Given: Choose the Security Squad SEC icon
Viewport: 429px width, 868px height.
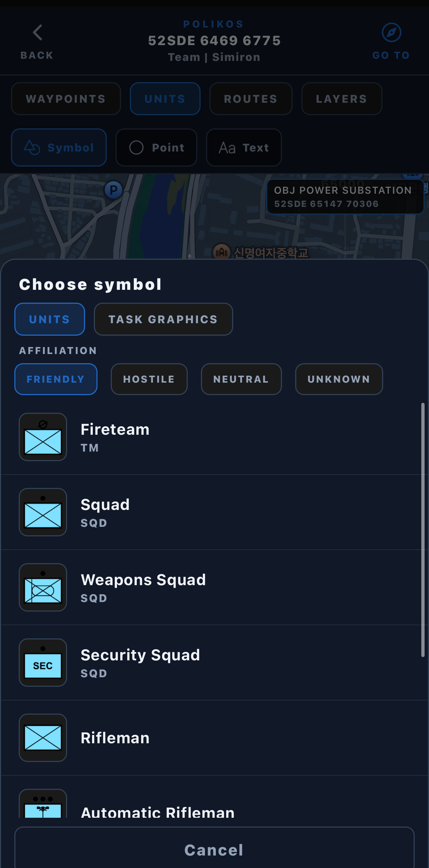Looking at the screenshot, I should point(43,663).
